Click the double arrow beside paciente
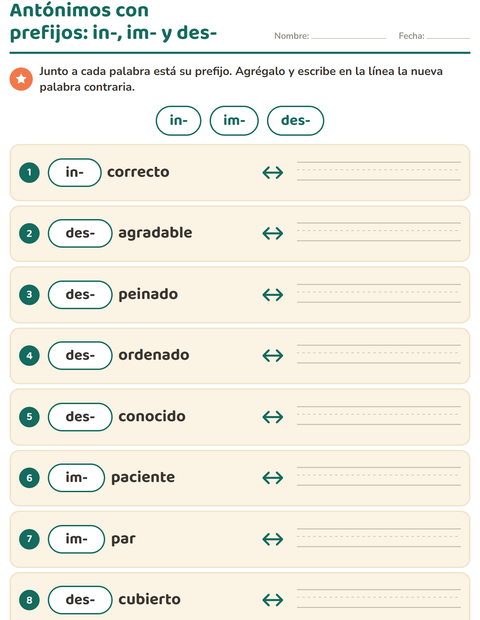480x620 pixels. tap(273, 478)
